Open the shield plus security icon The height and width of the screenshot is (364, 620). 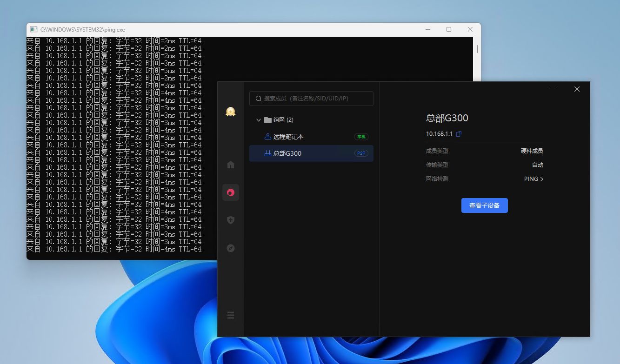[x=231, y=220]
